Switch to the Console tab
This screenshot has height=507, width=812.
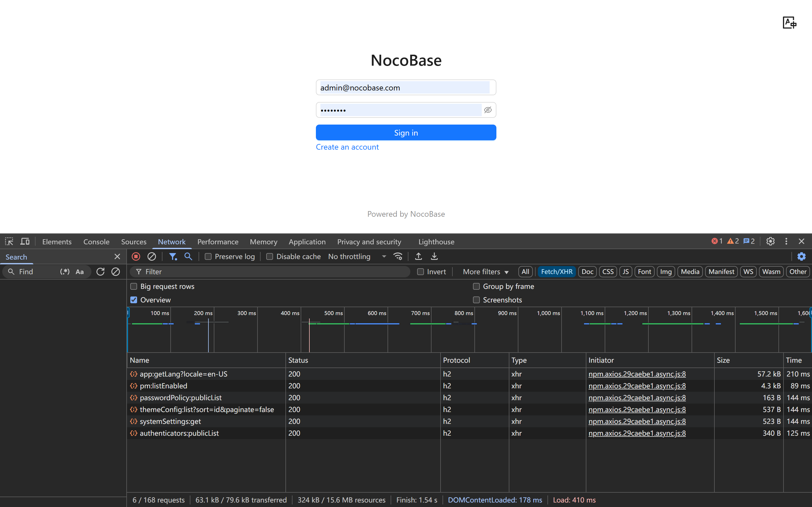click(x=96, y=242)
